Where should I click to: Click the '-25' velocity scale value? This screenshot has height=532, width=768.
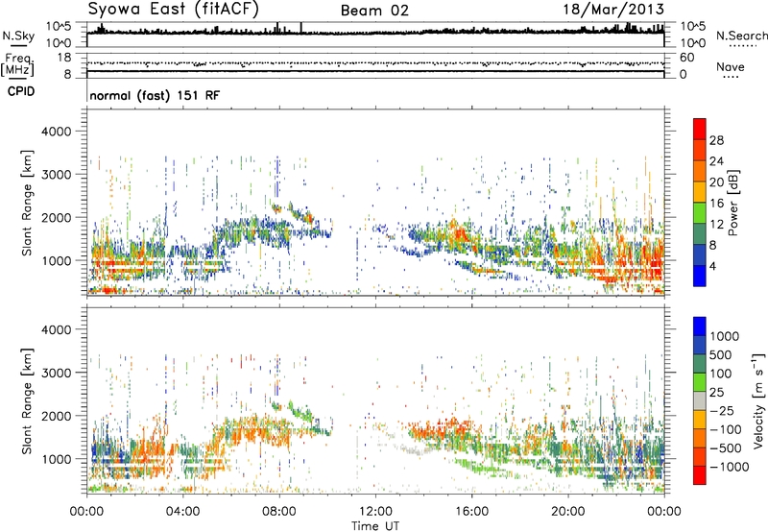tap(724, 410)
